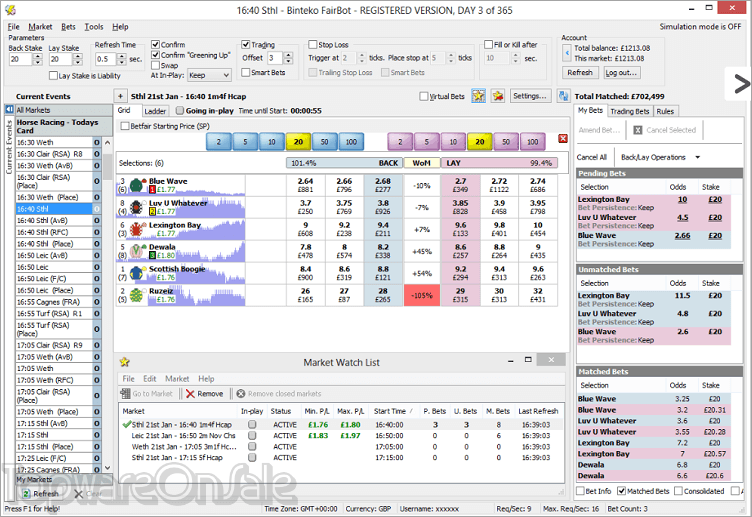This screenshot has height=517, width=752.
Task: Open the Market menu in main menu bar
Action: [40, 27]
